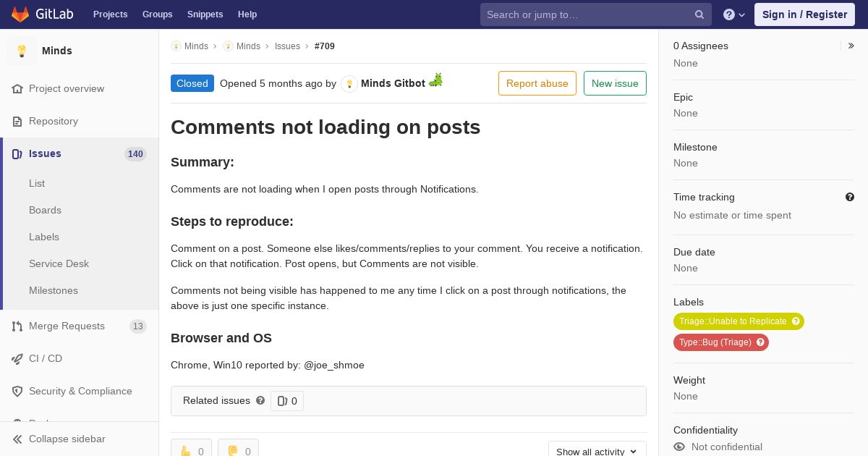Click the Steps to reproduce heading
This screenshot has width=868, height=456.
coord(232,221)
